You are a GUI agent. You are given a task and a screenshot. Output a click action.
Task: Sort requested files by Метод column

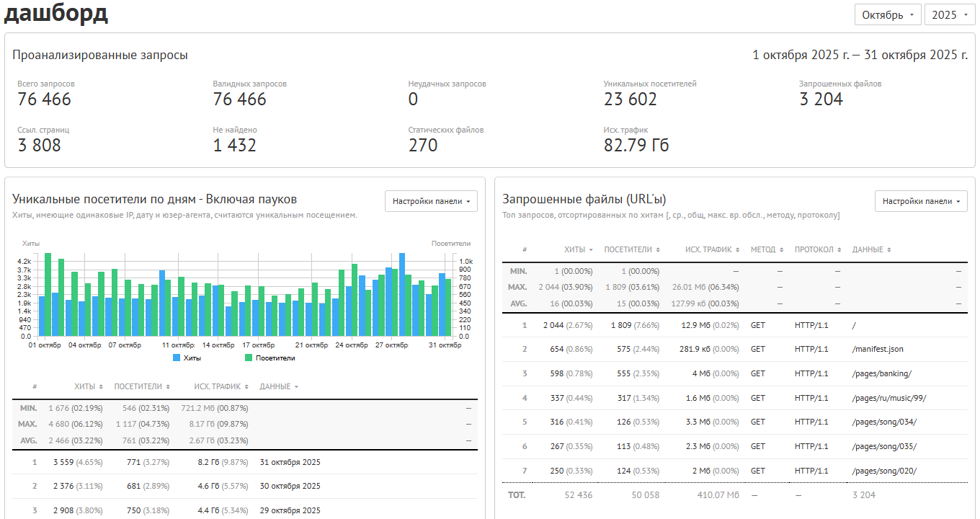click(767, 250)
